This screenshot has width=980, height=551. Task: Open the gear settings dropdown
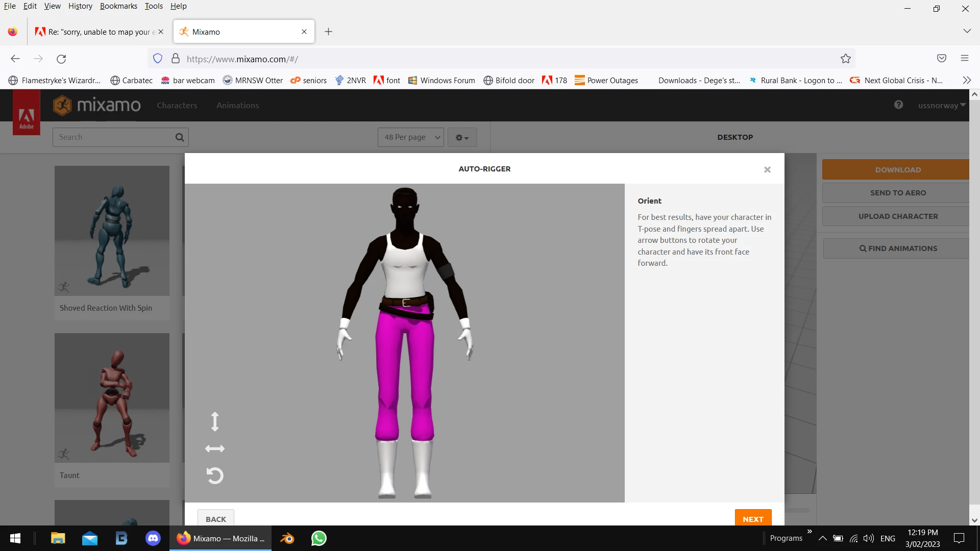(462, 137)
